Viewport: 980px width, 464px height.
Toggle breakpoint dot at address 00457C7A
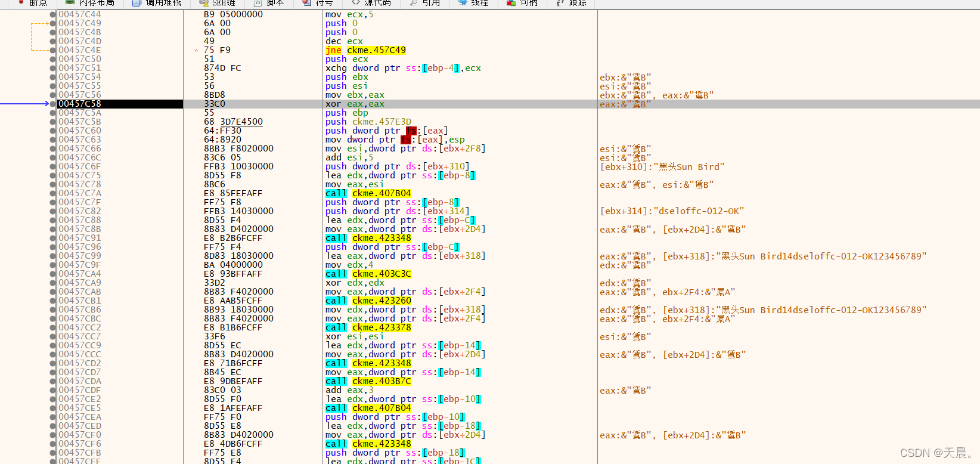(x=53, y=193)
